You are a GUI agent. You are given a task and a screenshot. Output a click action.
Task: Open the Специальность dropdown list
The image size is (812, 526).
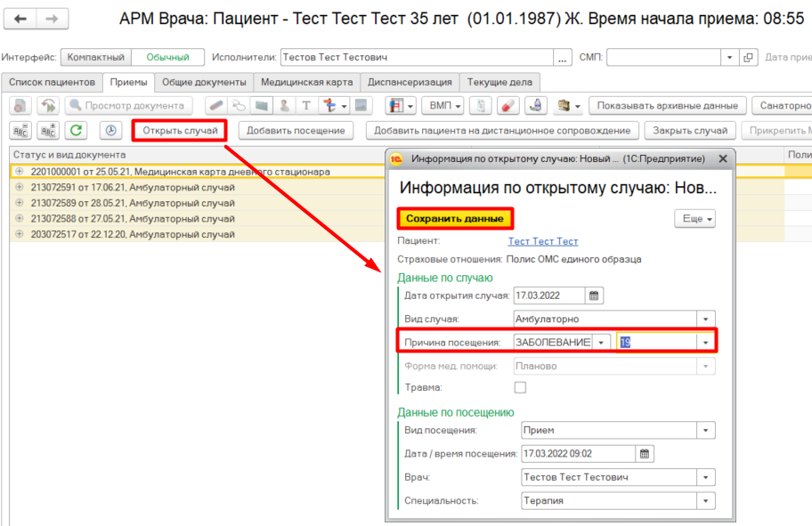[706, 500]
